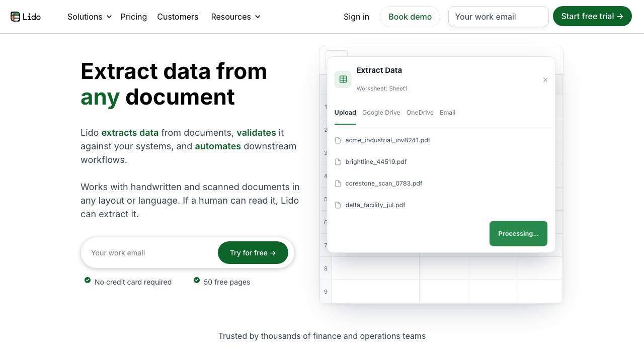
Task: Click the file icon for brightline_44519.pdf
Action: pyautogui.click(x=338, y=162)
